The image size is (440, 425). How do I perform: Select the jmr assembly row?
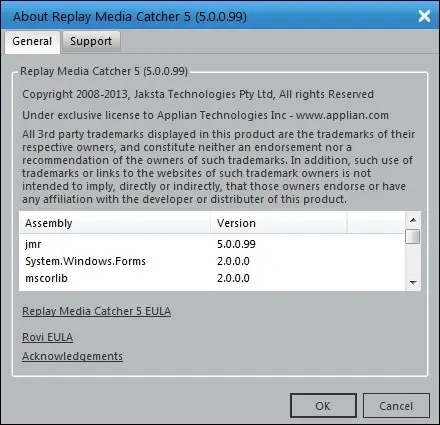pos(212,244)
